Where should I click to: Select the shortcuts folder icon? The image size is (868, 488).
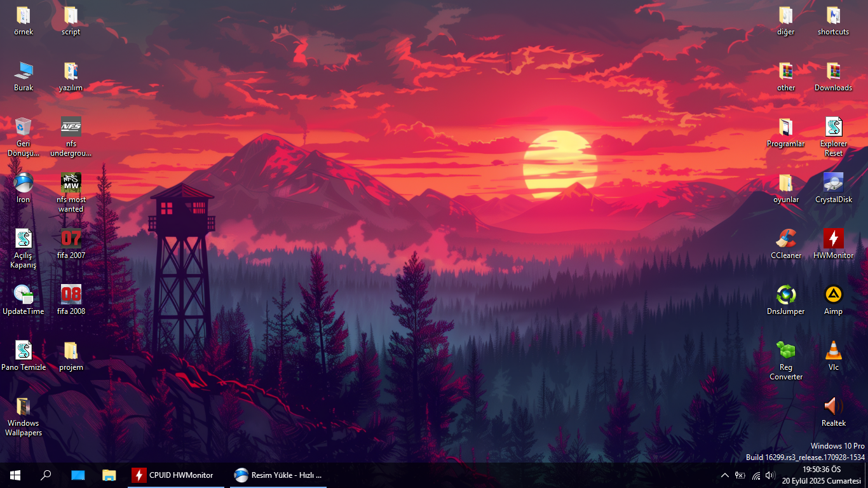(833, 15)
